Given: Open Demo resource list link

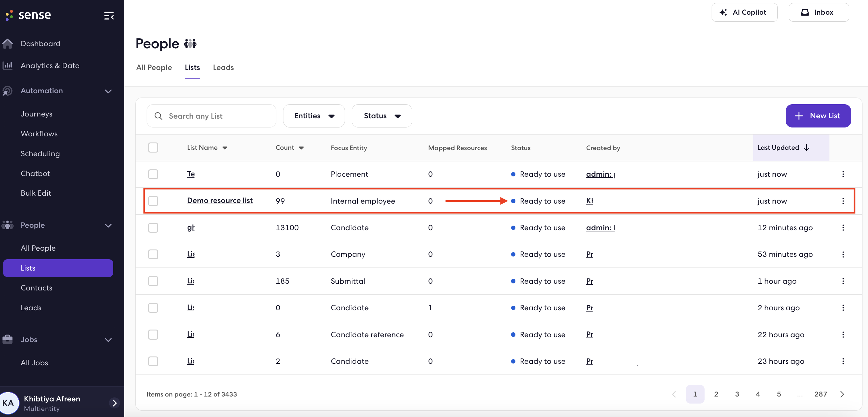Looking at the screenshot, I should tap(220, 201).
